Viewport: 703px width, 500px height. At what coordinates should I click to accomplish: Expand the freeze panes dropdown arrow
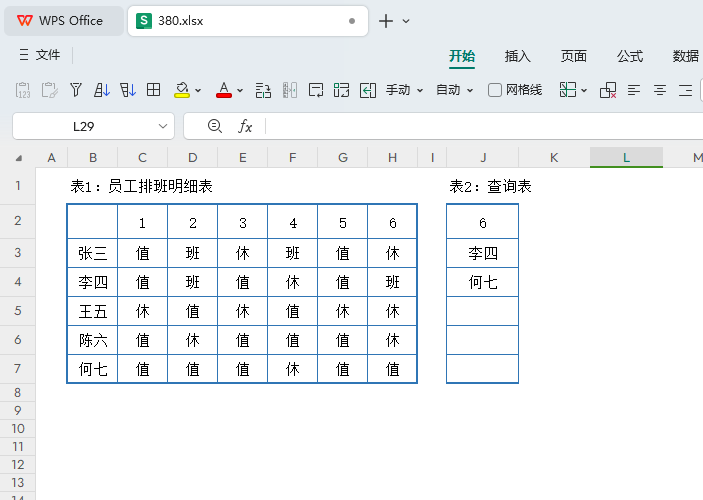pyautogui.click(x=584, y=91)
